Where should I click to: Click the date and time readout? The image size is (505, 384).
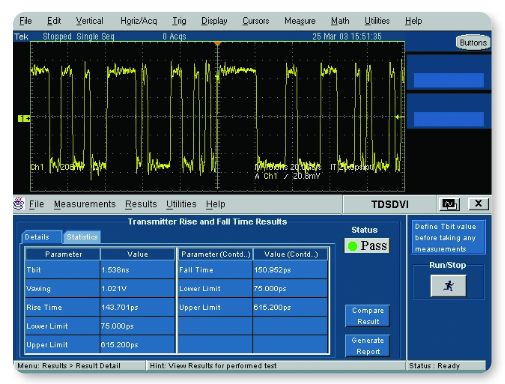347,36
